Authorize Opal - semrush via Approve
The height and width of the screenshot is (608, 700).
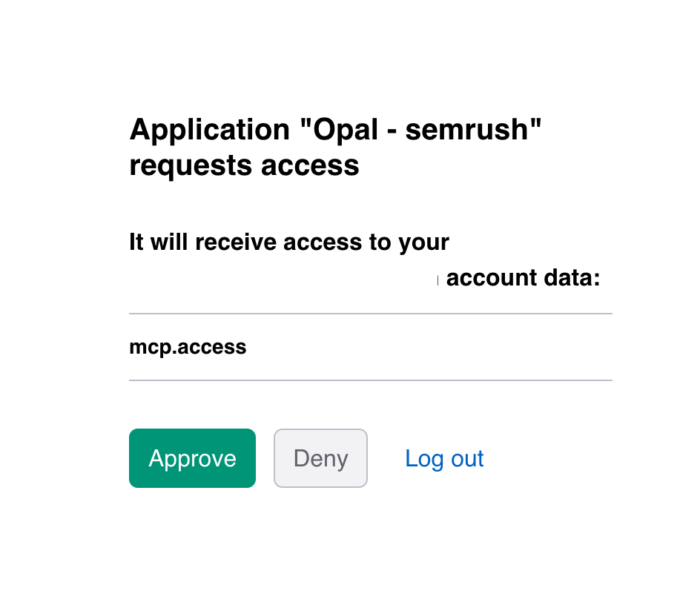click(192, 458)
